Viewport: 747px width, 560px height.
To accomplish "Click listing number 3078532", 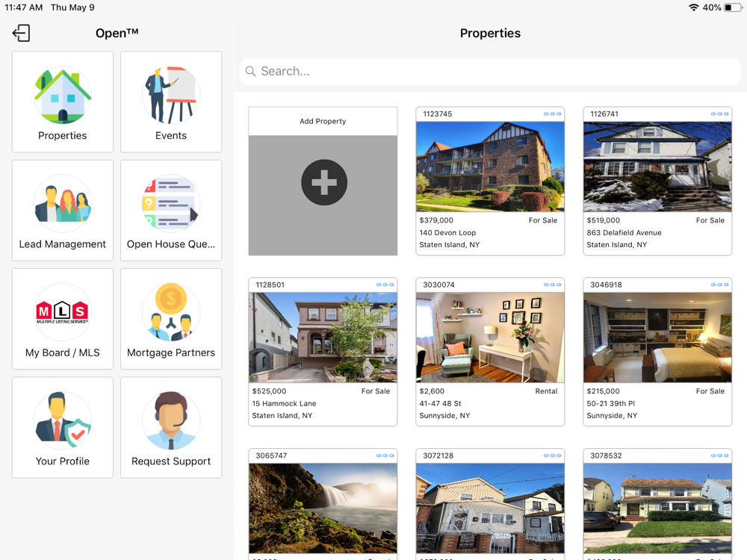I will (x=606, y=456).
